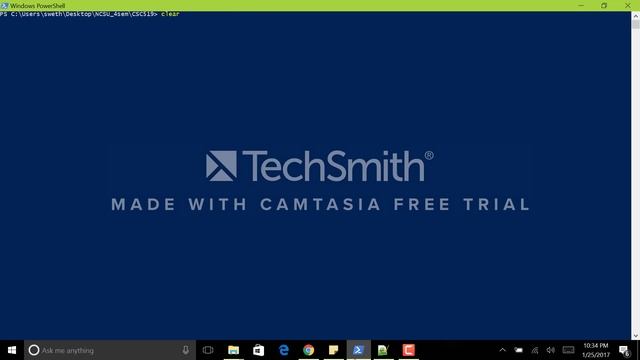Viewport: 640px width, 360px height.
Task: Open the volume control tray icon
Action: [x=551, y=350]
